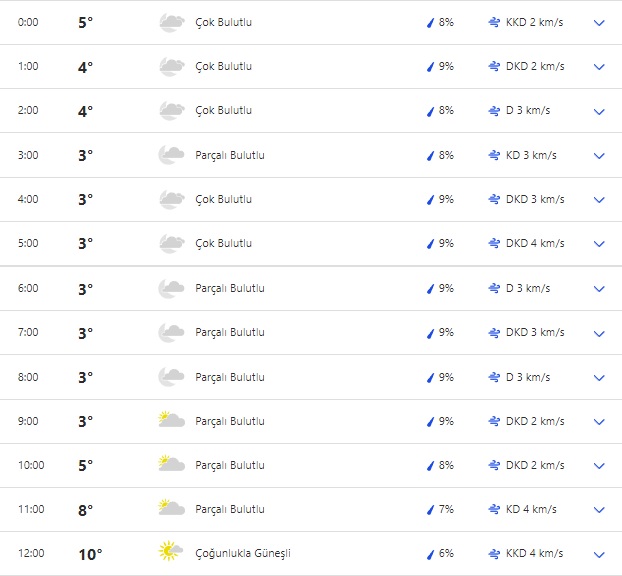Click the wind icon in the 11:00 row

coord(494,509)
